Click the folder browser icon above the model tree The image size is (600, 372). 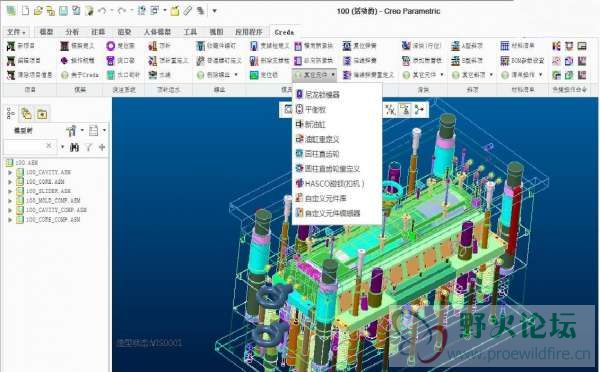[42, 114]
